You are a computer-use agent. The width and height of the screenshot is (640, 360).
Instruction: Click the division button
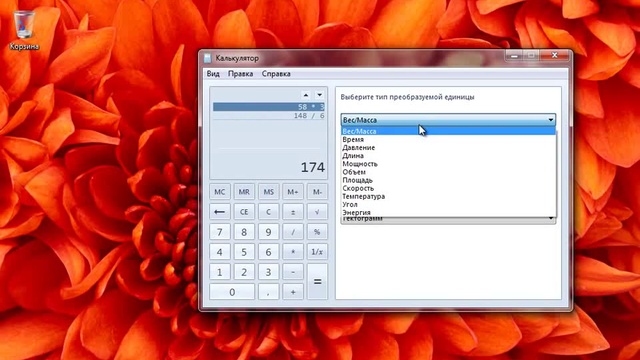[x=293, y=232]
